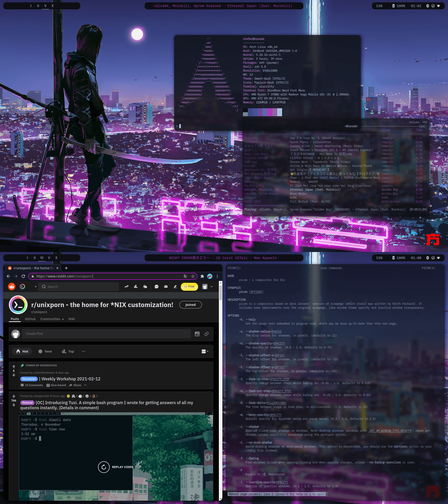Click the Reddit Snoo logo
Viewport: 448px width, 504px height.
click(x=12, y=287)
